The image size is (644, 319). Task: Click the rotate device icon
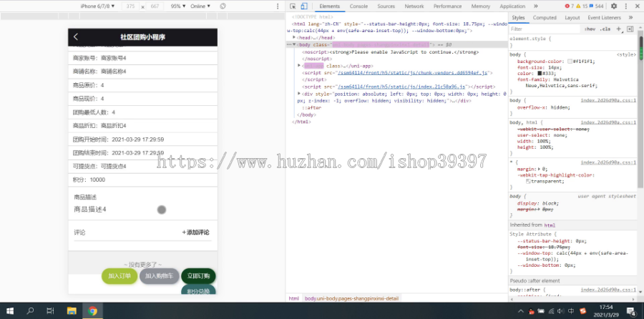223,6
